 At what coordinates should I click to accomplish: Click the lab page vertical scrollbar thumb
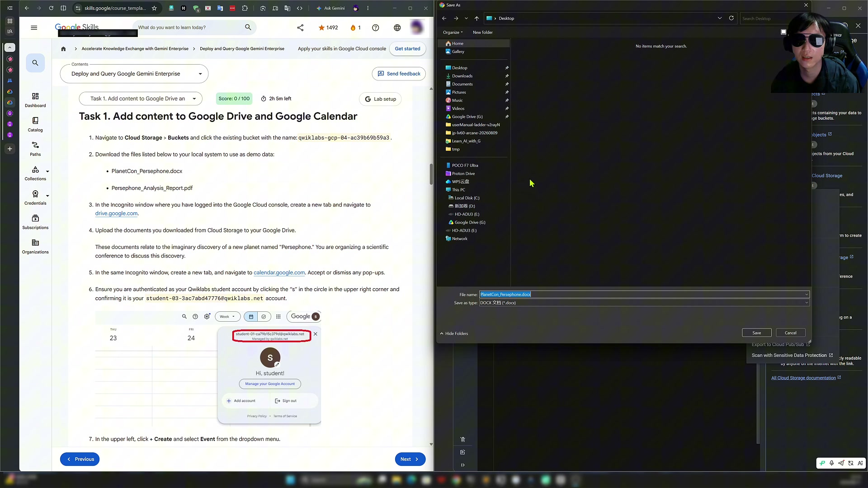click(x=431, y=174)
